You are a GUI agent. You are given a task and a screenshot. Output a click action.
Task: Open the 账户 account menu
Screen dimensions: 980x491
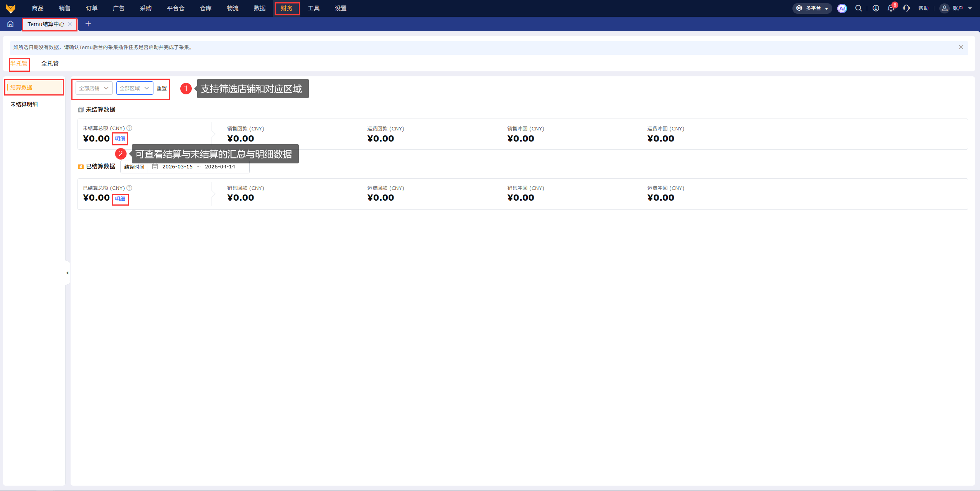(x=957, y=8)
